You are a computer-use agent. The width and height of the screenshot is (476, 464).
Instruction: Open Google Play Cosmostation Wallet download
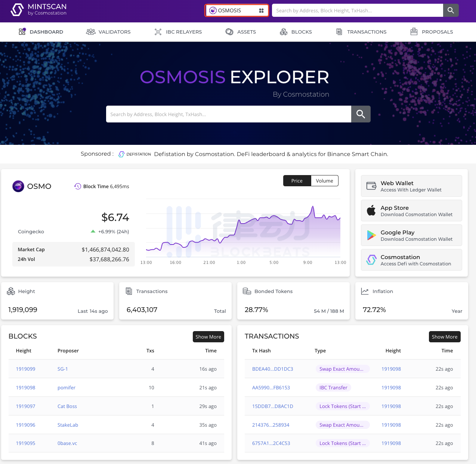[x=411, y=235]
